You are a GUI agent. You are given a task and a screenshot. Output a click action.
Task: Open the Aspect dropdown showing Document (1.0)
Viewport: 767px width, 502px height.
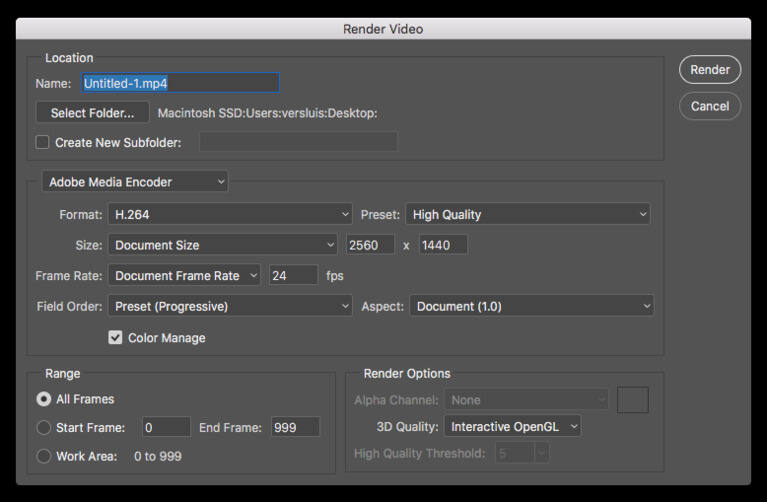pos(532,306)
